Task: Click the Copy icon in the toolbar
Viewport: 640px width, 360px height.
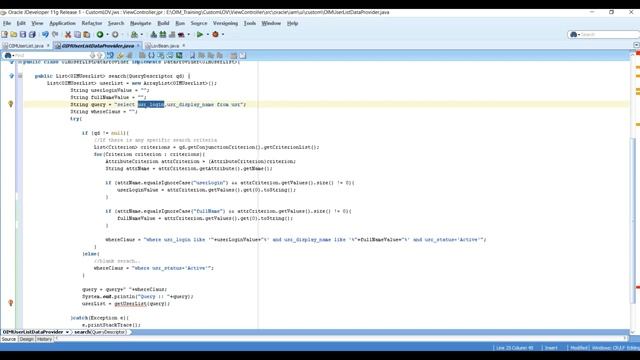Action: click(x=77, y=35)
